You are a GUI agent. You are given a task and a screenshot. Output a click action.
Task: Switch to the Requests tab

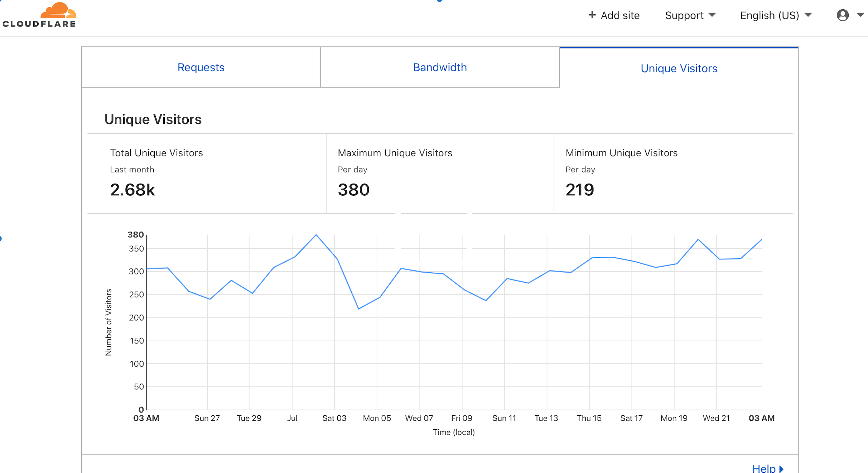click(x=201, y=67)
